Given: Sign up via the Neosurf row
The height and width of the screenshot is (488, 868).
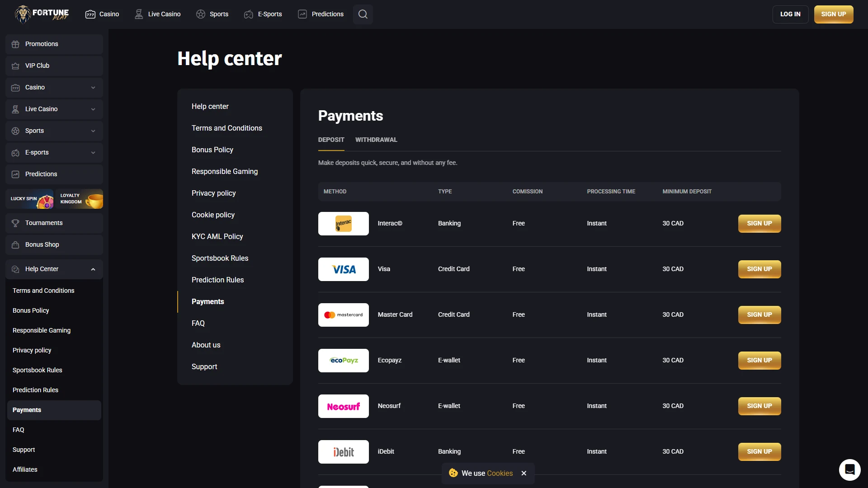Looking at the screenshot, I should click(759, 406).
